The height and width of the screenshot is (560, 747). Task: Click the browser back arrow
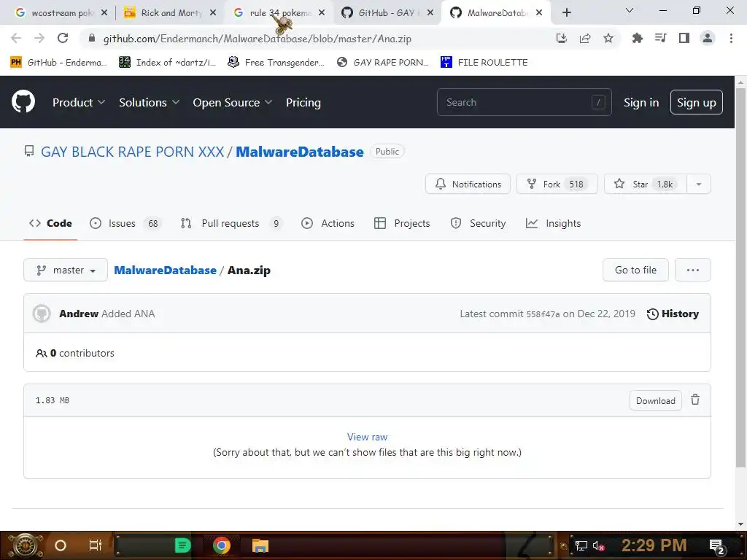[x=16, y=38]
